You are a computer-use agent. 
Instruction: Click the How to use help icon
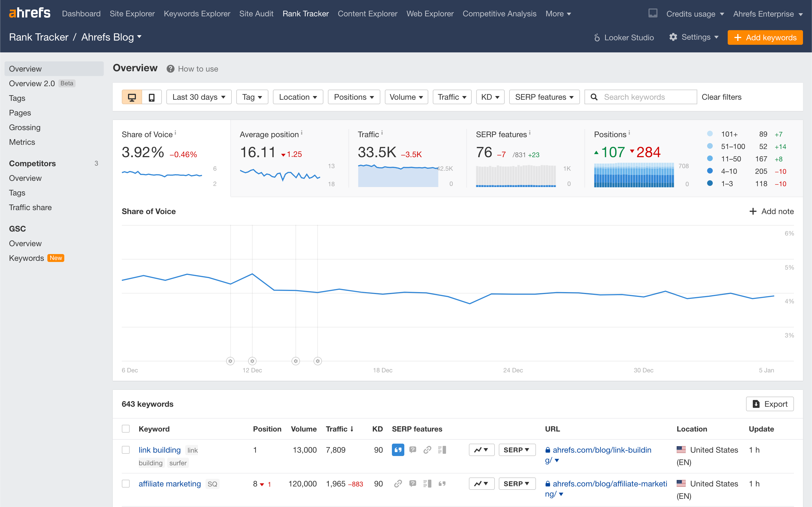[171, 69]
